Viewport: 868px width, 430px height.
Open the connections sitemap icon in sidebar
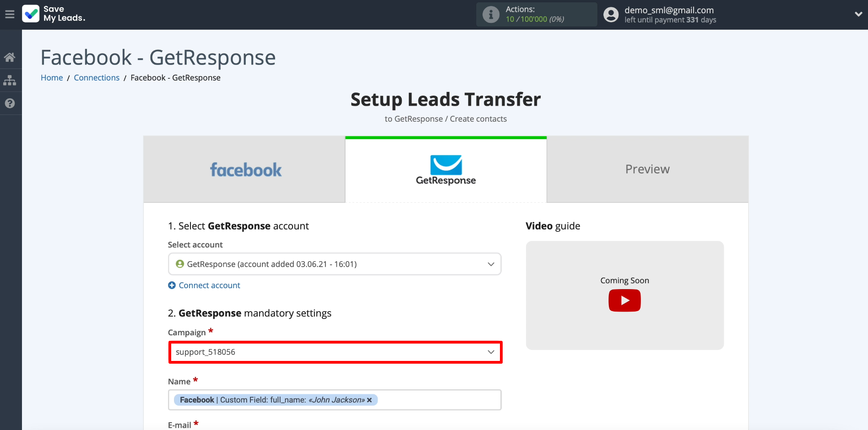coord(10,81)
